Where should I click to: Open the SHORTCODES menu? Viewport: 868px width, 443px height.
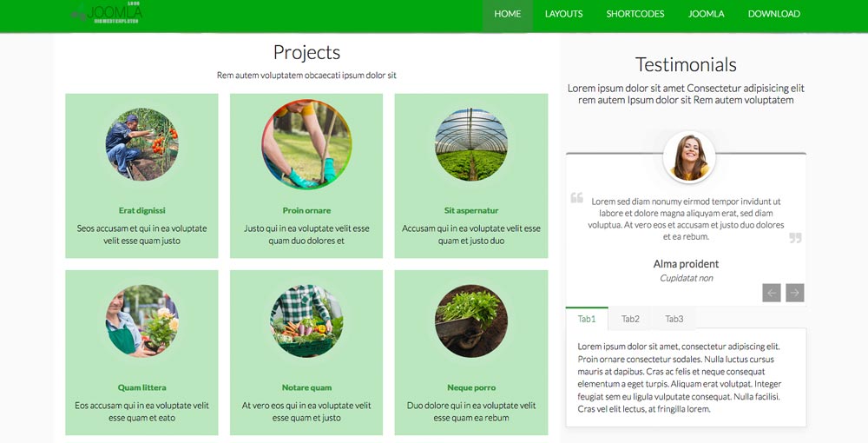(x=635, y=14)
